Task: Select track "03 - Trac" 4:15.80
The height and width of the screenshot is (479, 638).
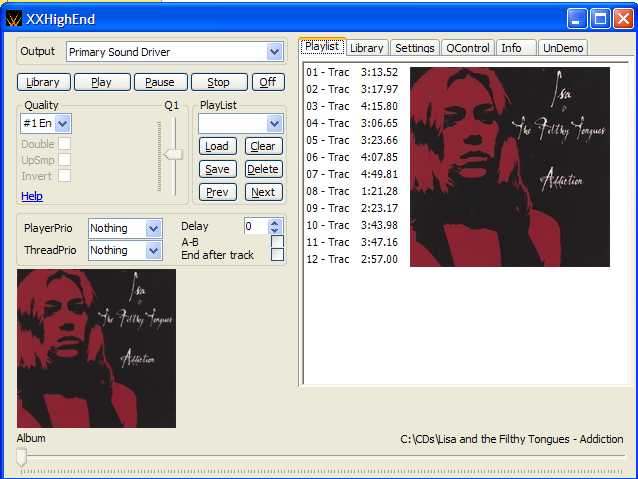Action: click(352, 106)
